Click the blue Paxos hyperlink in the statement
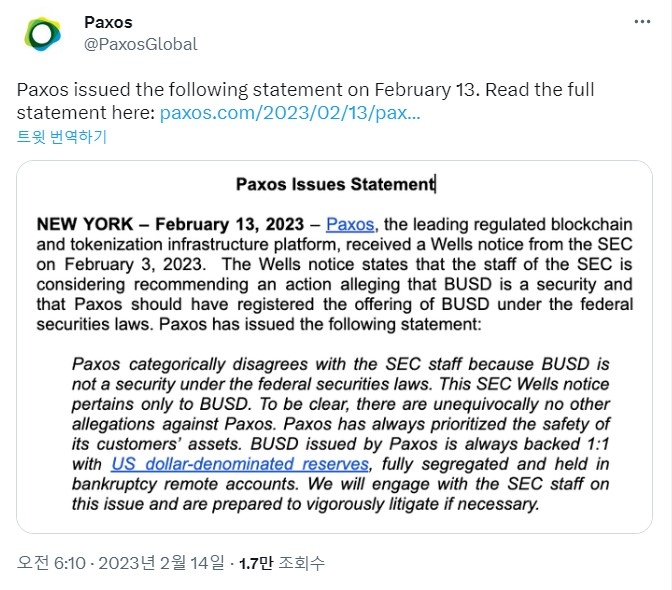 click(350, 225)
